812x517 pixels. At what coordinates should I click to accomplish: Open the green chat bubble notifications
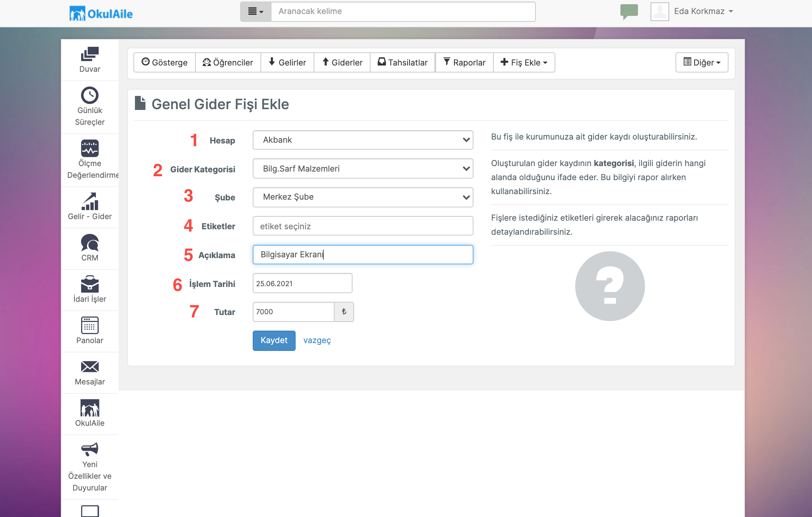click(629, 12)
